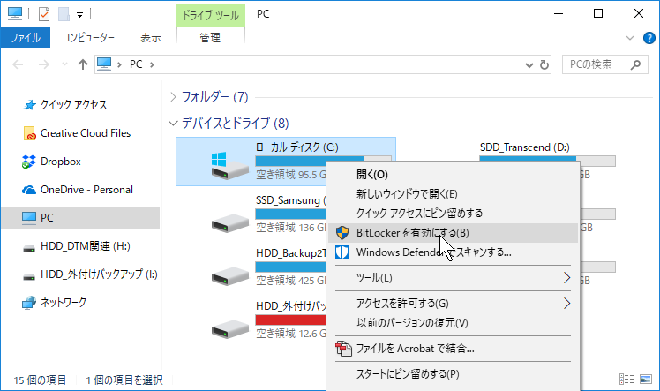This screenshot has width=660, height=391.
Task: Open the address bar history dropdown
Action: [x=529, y=65]
